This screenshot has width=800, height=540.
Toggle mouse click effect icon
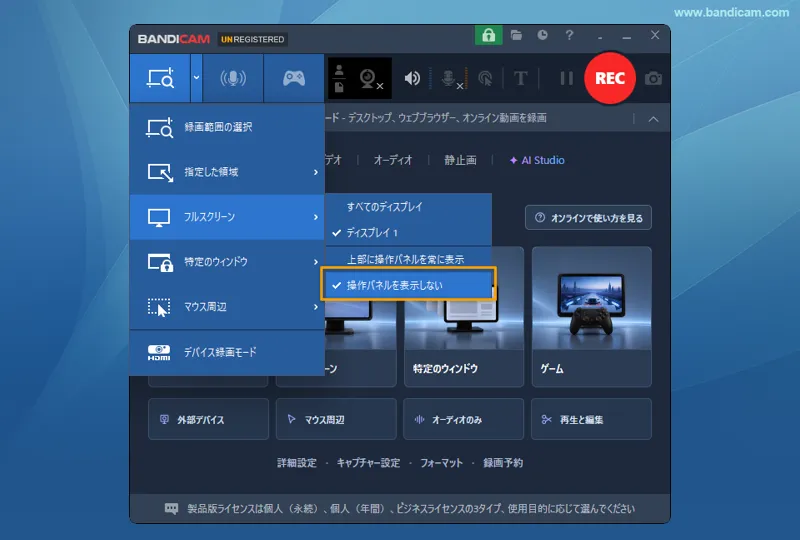485,79
